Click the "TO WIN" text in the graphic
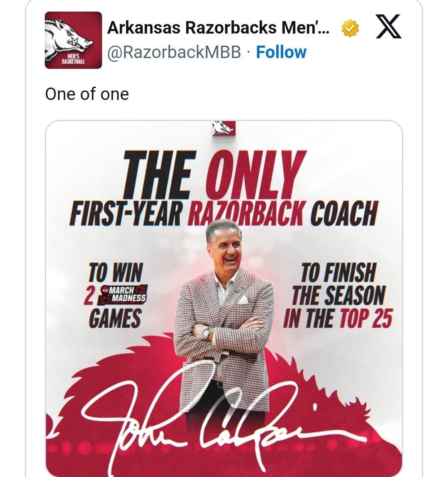Image resolution: width=448 pixels, height=477 pixels. (116, 273)
